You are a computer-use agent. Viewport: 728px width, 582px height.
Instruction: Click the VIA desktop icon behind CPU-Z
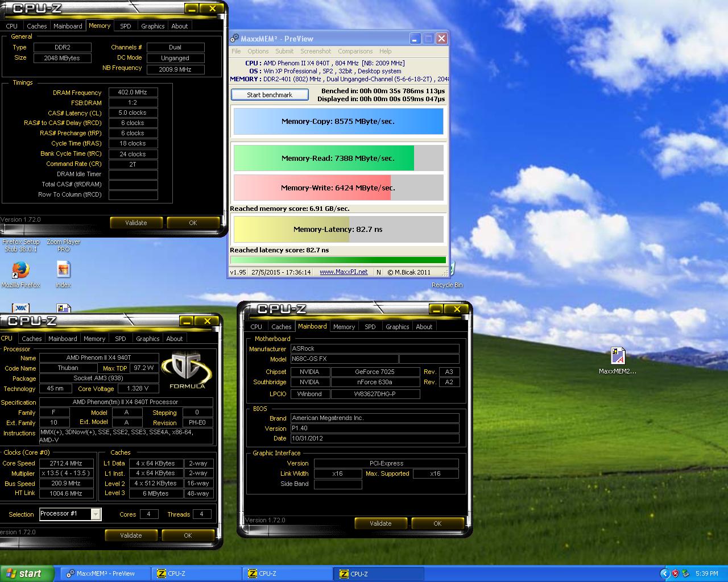click(20, 309)
